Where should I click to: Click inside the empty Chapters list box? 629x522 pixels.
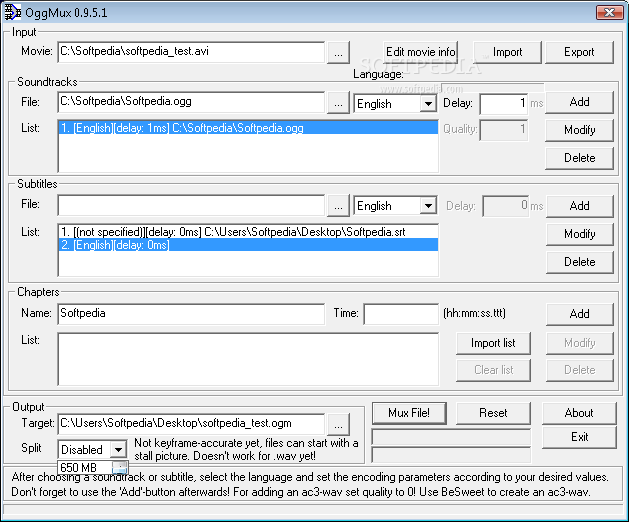(x=248, y=359)
